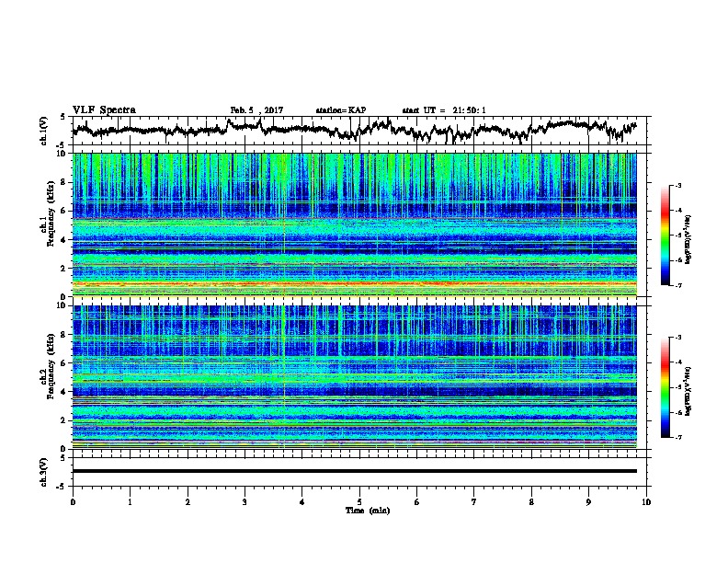Click the flat black ch.3 signal line
The height and width of the screenshot is (563, 728).
pos(354,471)
